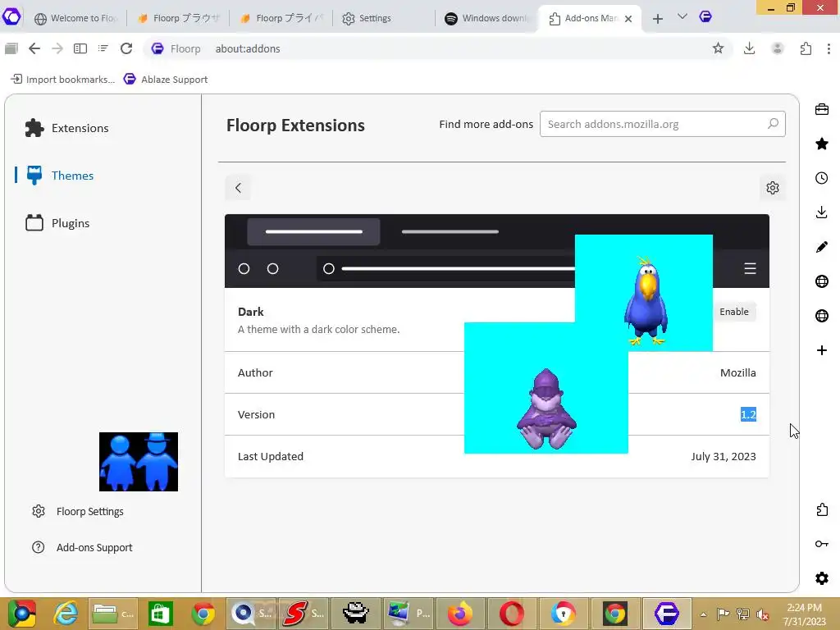Image resolution: width=840 pixels, height=630 pixels.
Task: Open the three-dot application menu
Action: (x=829, y=48)
